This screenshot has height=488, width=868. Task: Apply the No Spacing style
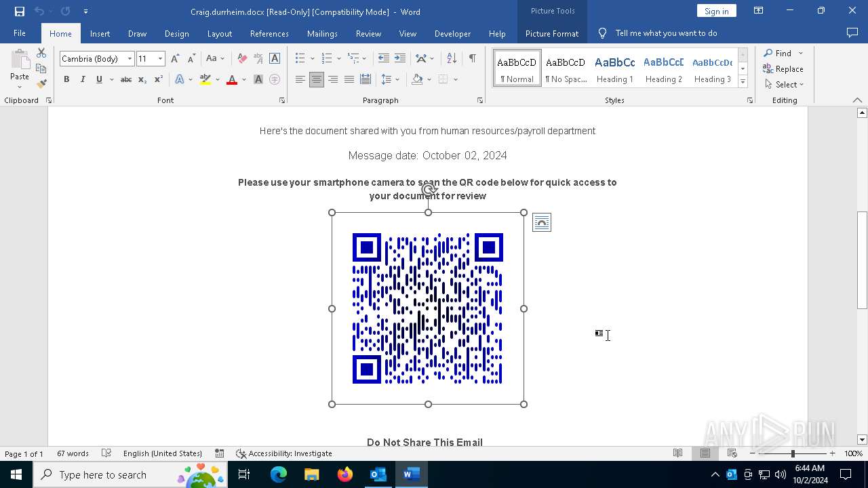point(566,68)
